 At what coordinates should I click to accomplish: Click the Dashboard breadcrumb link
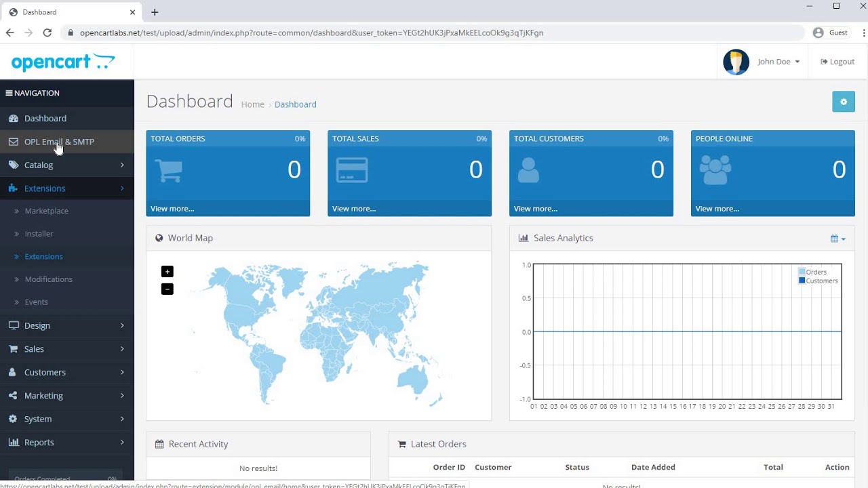pos(295,104)
